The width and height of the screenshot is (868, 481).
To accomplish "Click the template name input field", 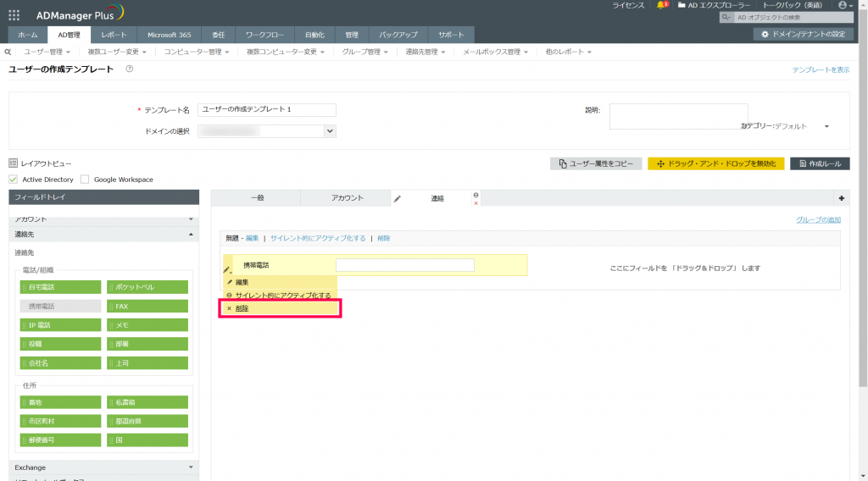I will click(x=267, y=109).
